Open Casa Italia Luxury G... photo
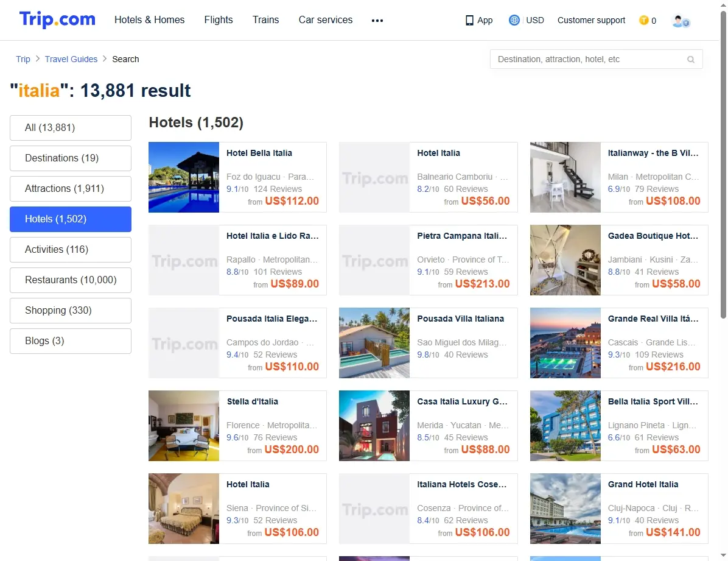 tap(374, 426)
